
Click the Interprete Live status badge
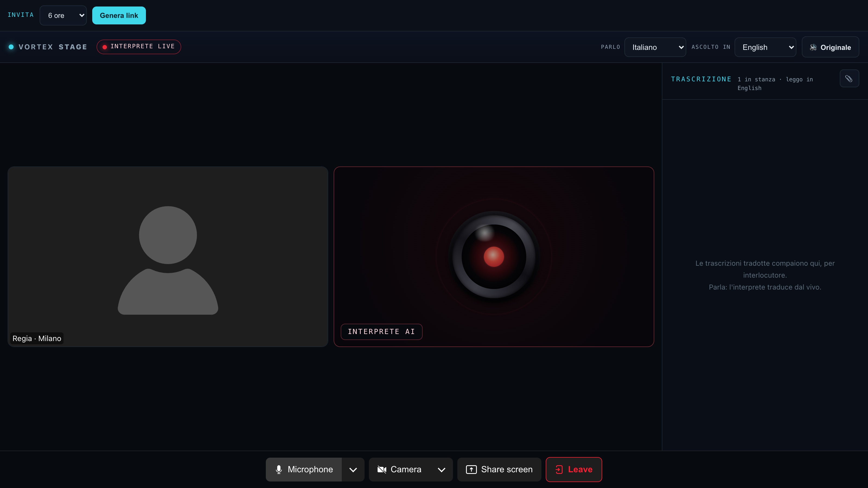pyautogui.click(x=139, y=46)
